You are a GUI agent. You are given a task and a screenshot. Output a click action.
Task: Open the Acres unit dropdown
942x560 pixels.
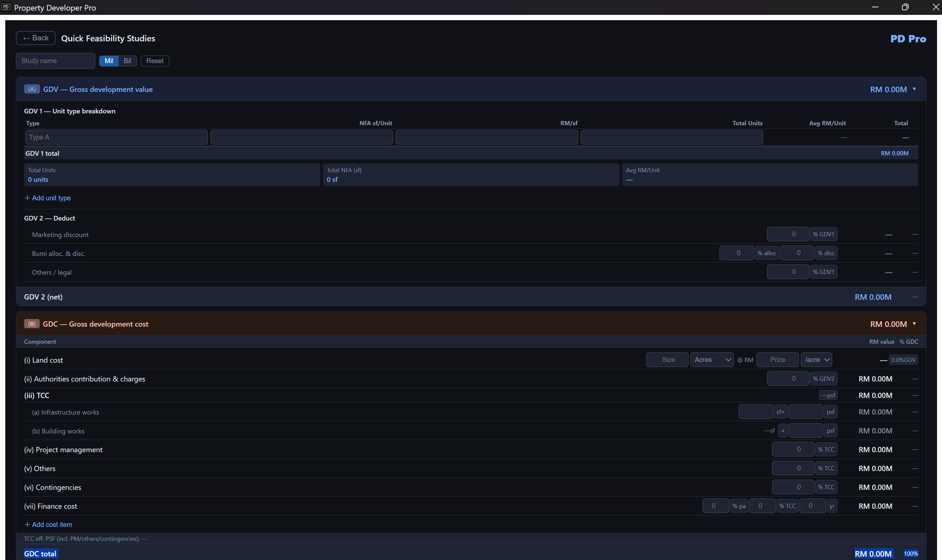712,360
